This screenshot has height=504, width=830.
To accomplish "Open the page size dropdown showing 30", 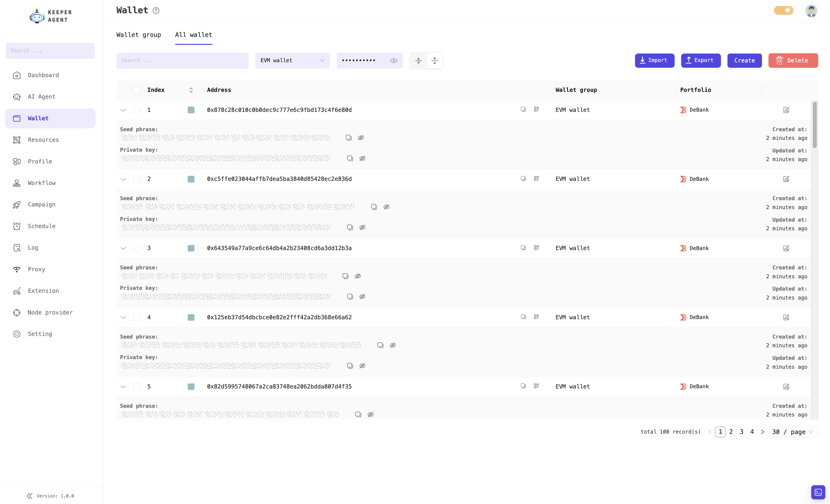I will point(793,432).
